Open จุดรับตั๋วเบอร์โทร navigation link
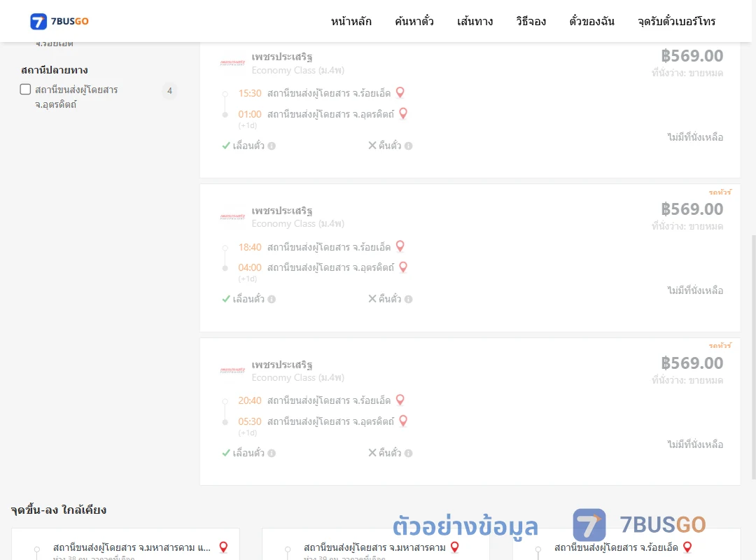Screen dimensions: 756x560 (x=676, y=21)
